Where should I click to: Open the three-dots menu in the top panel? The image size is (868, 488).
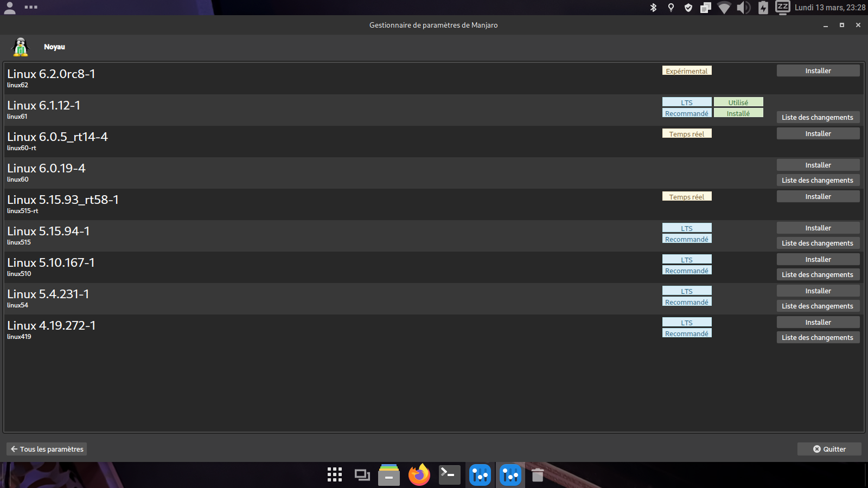pos(31,8)
